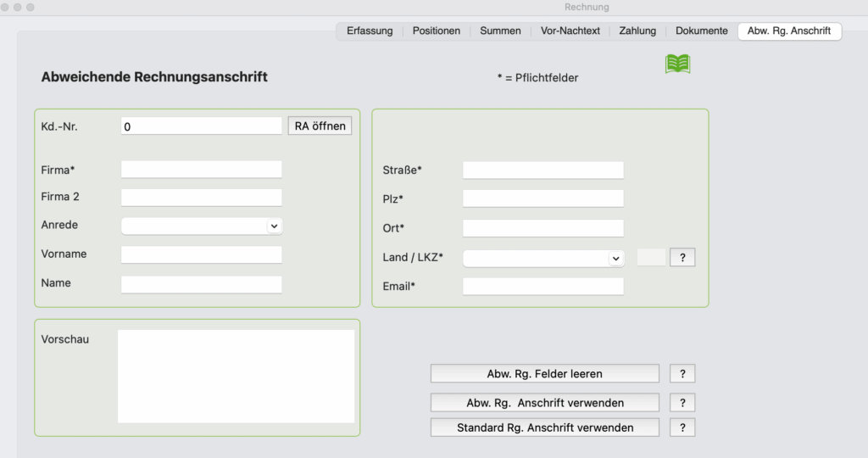This screenshot has width=868, height=458.
Task: Open the green book help icon
Action: 677,64
